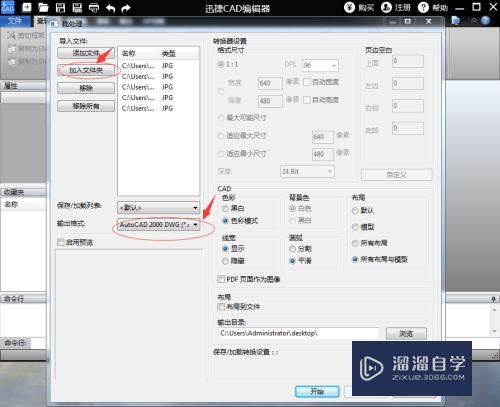Select the third JPG file row
Screen dimensions: 500x407
coord(159,87)
